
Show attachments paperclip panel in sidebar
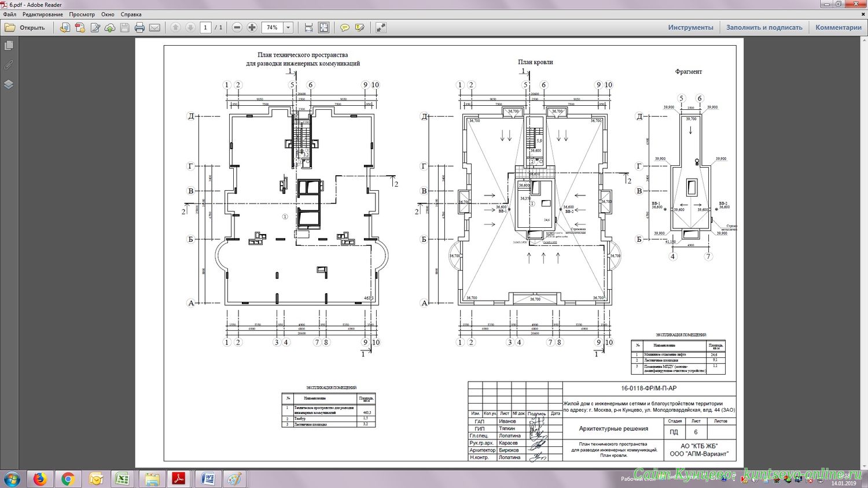9,65
